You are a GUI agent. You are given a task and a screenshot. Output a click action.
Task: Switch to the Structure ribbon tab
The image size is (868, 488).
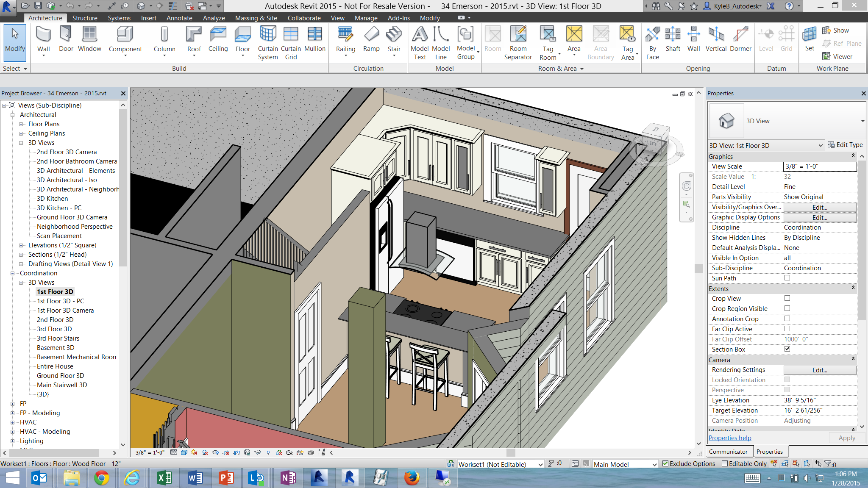click(x=85, y=18)
